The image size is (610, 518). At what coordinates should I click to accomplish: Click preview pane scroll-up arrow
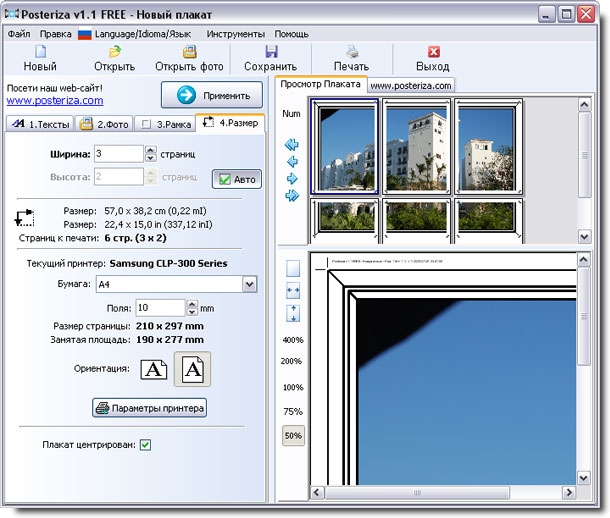click(x=583, y=259)
